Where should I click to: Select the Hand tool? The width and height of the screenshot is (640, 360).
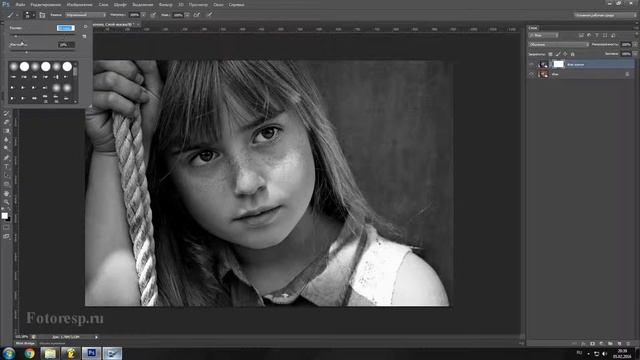(6, 193)
